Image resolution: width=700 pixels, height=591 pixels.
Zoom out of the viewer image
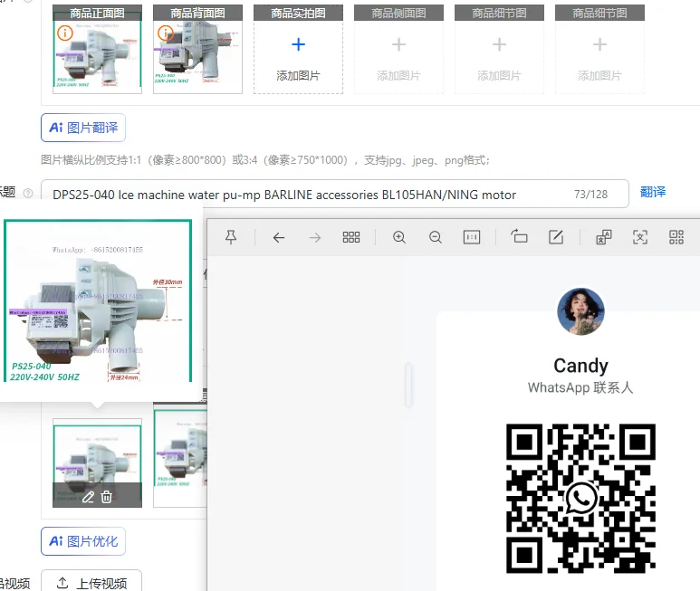(x=436, y=237)
